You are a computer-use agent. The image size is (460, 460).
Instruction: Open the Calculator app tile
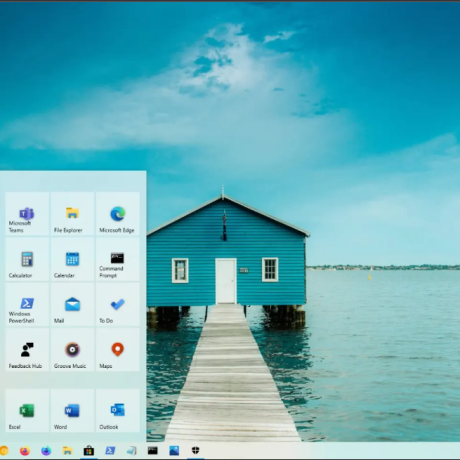click(x=27, y=259)
